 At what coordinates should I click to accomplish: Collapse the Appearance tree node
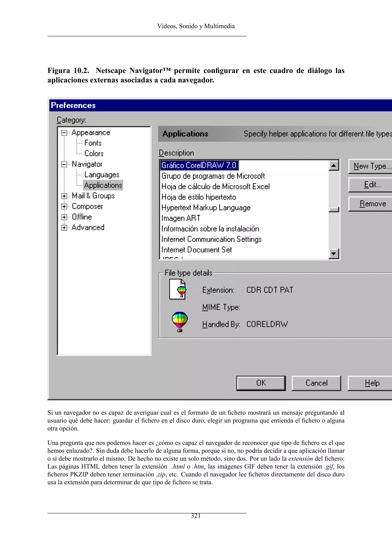tap(64, 133)
